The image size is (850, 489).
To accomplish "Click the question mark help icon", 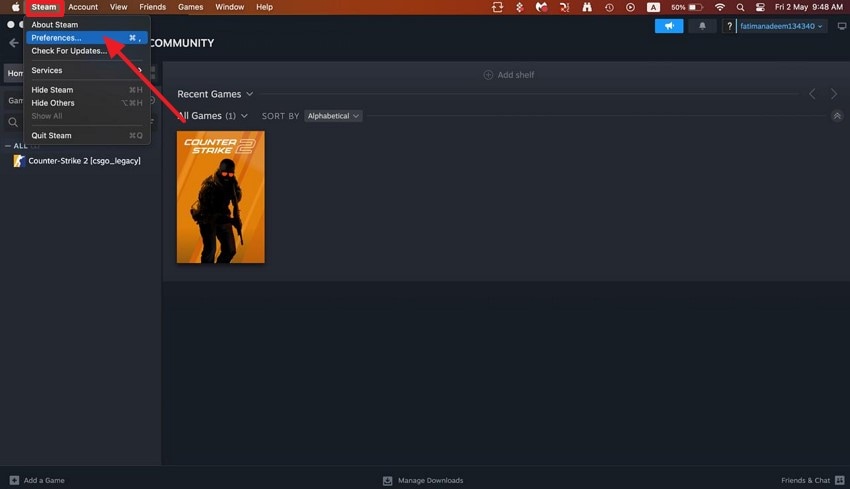I will coord(729,26).
